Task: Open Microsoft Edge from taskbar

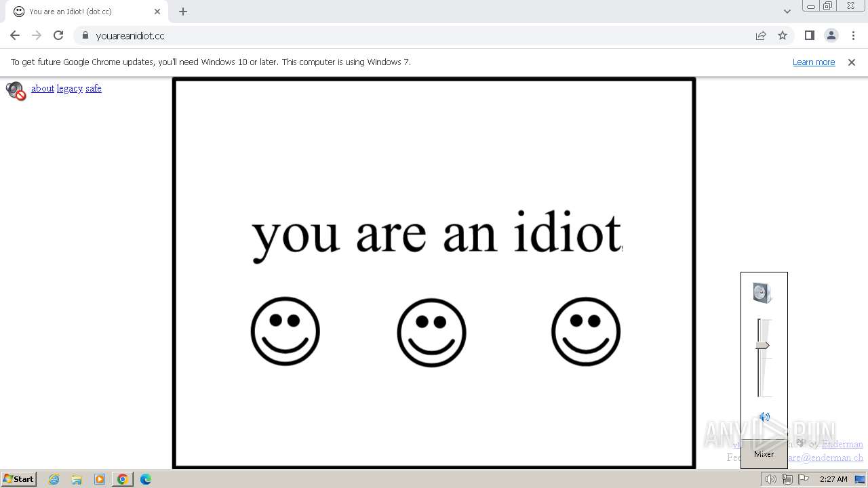Action: [146, 479]
